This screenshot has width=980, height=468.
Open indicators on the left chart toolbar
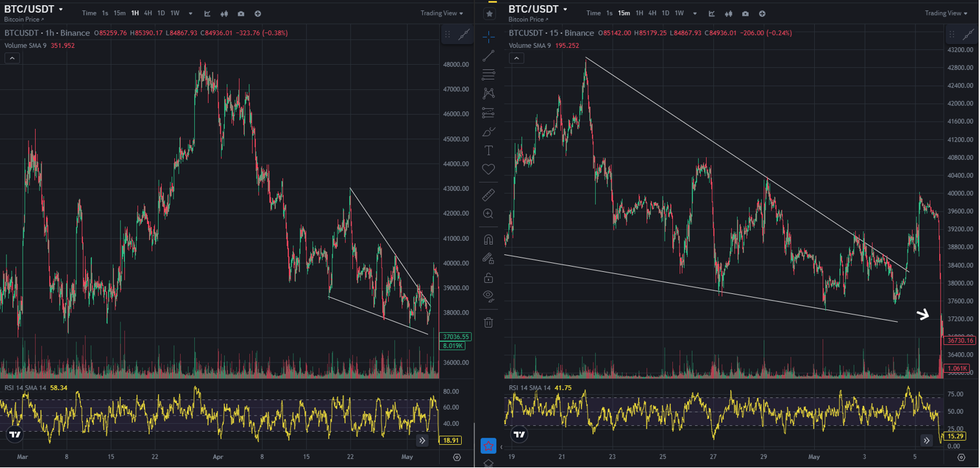pyautogui.click(x=207, y=14)
